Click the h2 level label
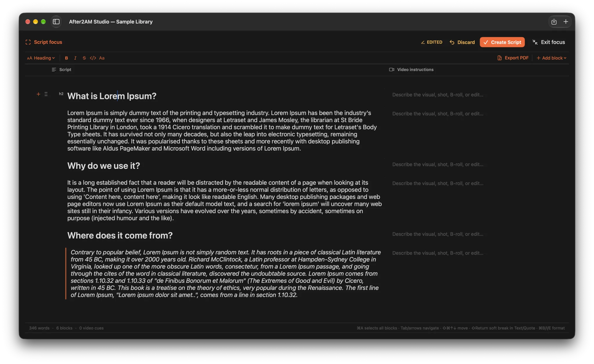The width and height of the screenshot is (594, 364). (61, 94)
